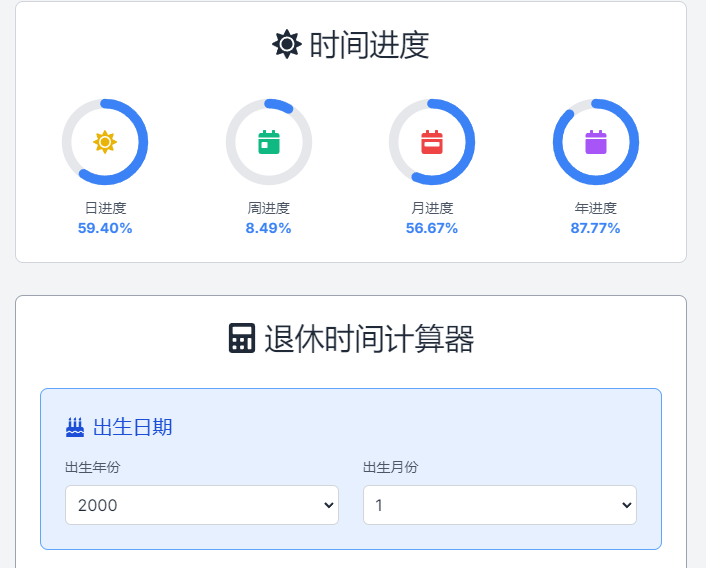Click the 59.40% day progress value
The image size is (706, 568).
pyautogui.click(x=105, y=228)
